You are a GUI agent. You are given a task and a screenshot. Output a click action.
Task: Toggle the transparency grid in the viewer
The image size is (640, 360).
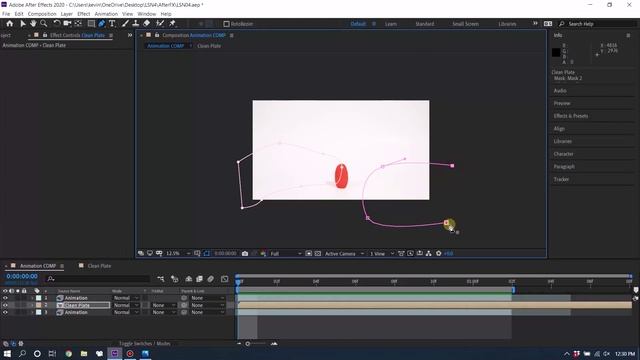pyautogui.click(x=318, y=253)
